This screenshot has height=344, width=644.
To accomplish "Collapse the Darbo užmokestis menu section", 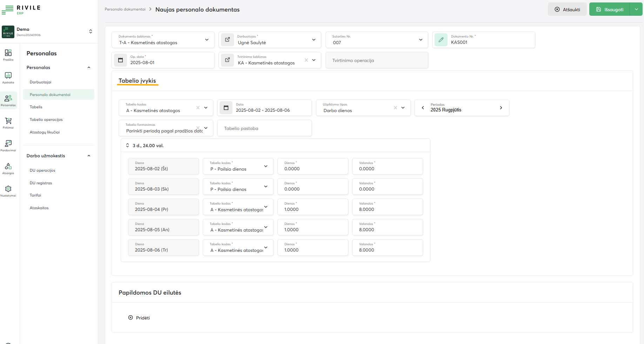I will [89, 156].
